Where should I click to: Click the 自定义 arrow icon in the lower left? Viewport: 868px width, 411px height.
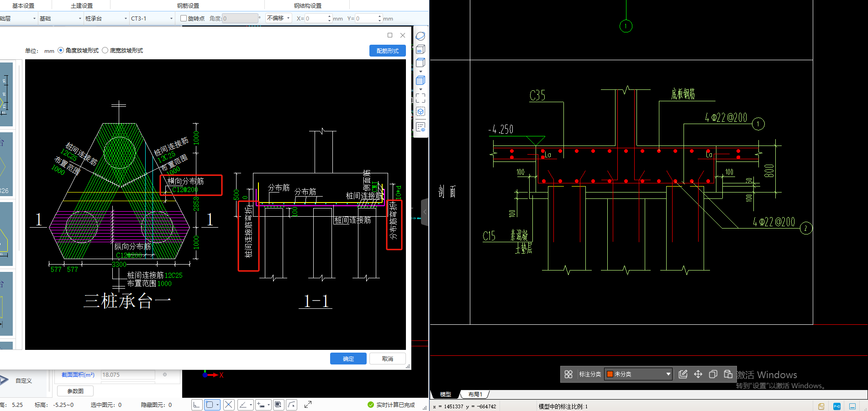coord(4,380)
